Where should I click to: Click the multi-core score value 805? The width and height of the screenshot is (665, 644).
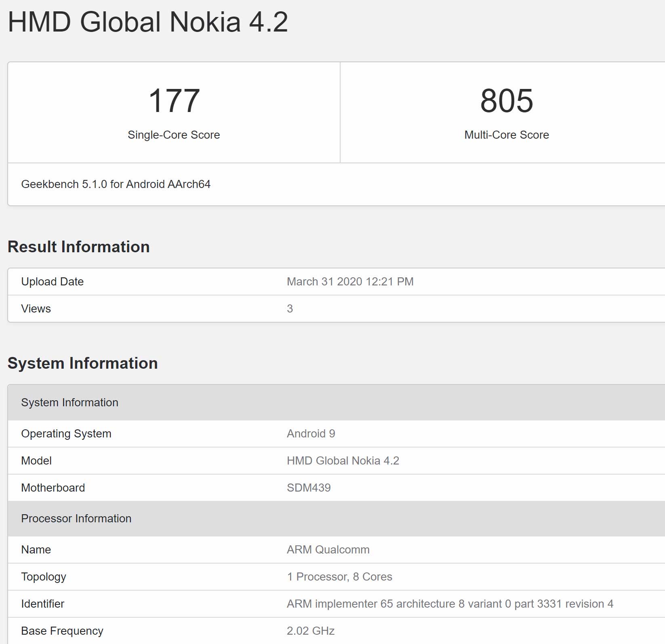click(506, 101)
